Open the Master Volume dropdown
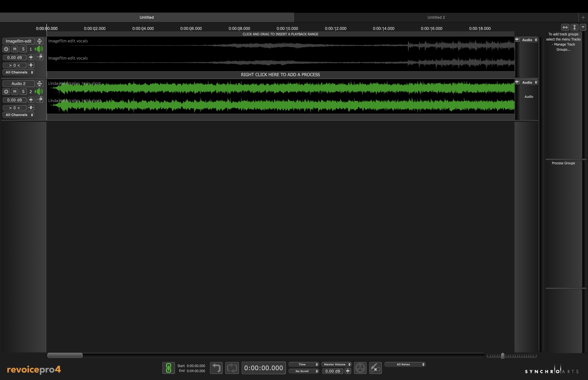This screenshot has height=380, width=588. point(336,365)
